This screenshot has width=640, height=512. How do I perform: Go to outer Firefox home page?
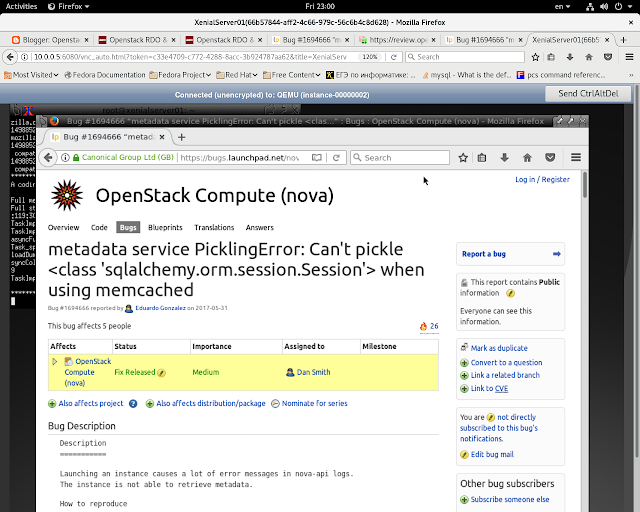coord(589,57)
